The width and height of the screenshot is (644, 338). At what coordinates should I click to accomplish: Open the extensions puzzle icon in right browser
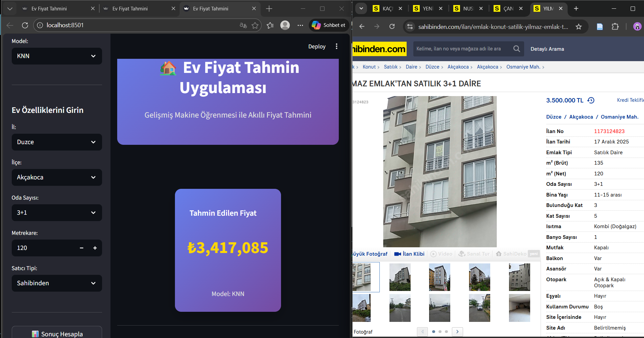tap(615, 27)
